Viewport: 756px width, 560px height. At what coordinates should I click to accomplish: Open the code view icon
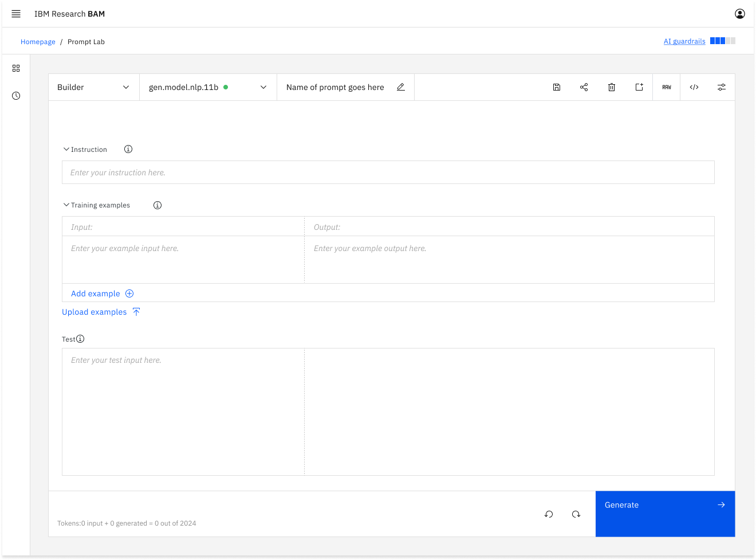point(694,87)
